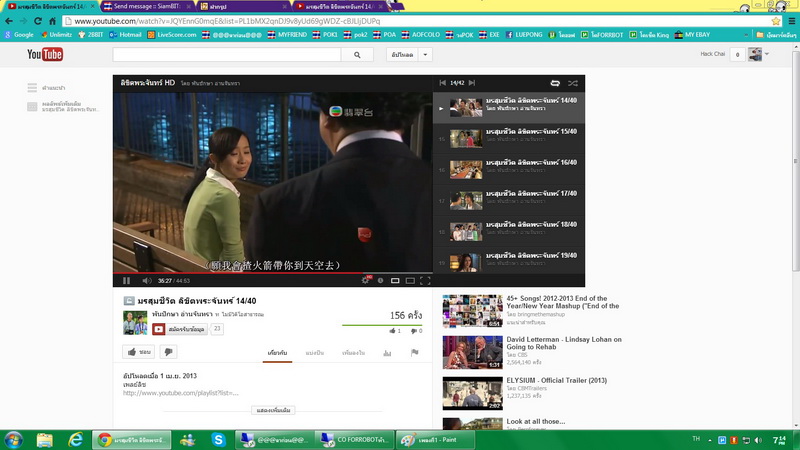Image resolution: width=800 pixels, height=450 pixels.
Task: Click the dislike thumbs-down button
Action: (x=168, y=352)
